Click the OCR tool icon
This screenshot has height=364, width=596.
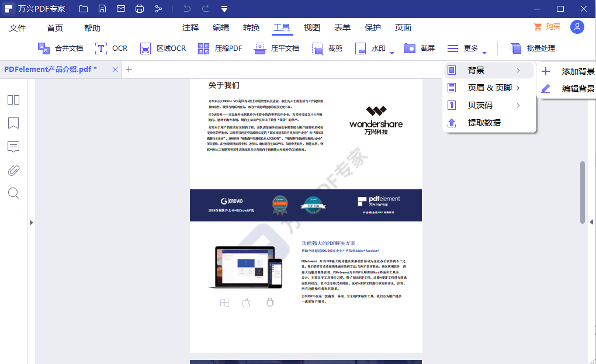tap(102, 48)
